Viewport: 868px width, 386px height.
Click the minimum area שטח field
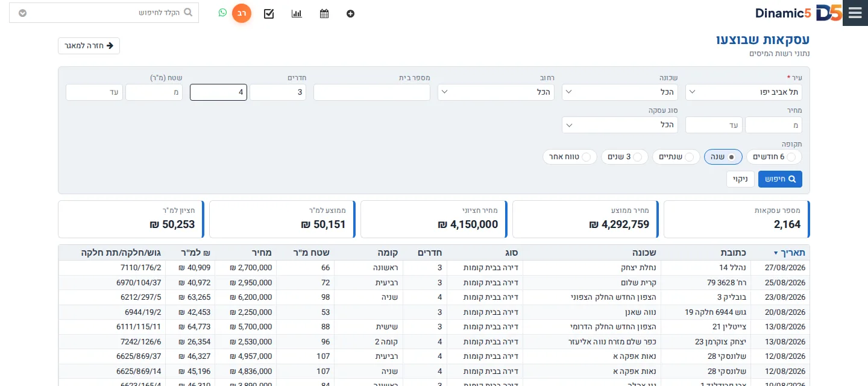[x=154, y=92]
